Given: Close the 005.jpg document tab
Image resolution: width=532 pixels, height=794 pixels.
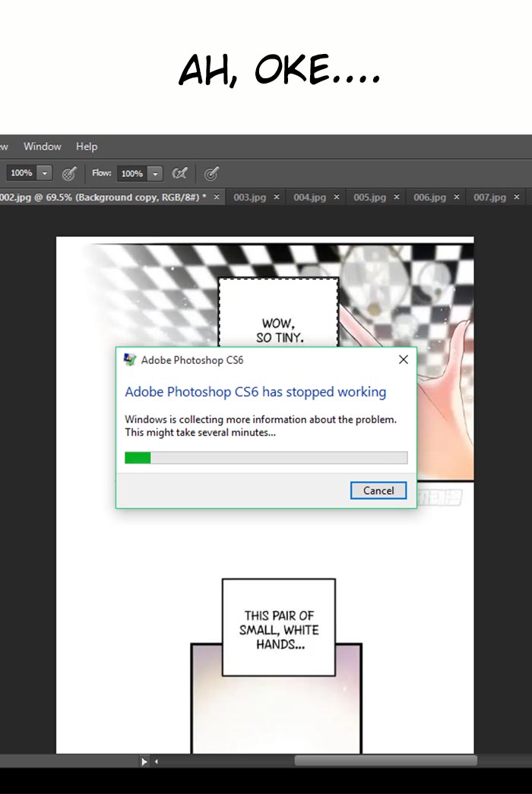Looking at the screenshot, I should tap(396, 197).
